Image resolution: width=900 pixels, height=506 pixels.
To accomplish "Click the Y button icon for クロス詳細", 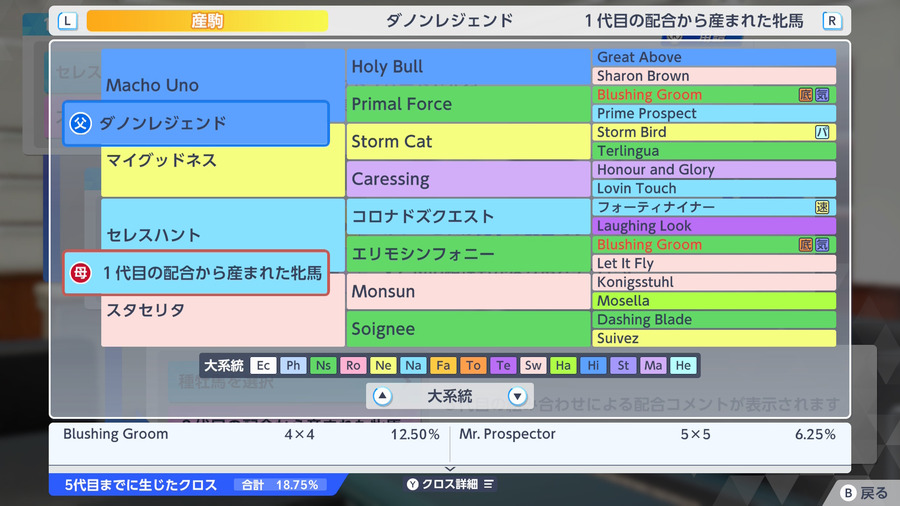I will click(x=413, y=484).
